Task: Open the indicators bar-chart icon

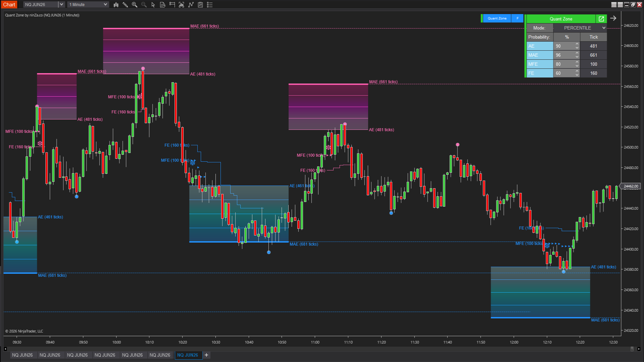Action: coord(182,5)
